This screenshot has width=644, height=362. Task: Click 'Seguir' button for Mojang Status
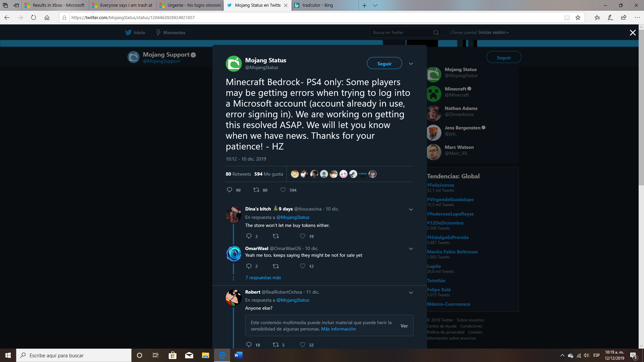click(384, 63)
